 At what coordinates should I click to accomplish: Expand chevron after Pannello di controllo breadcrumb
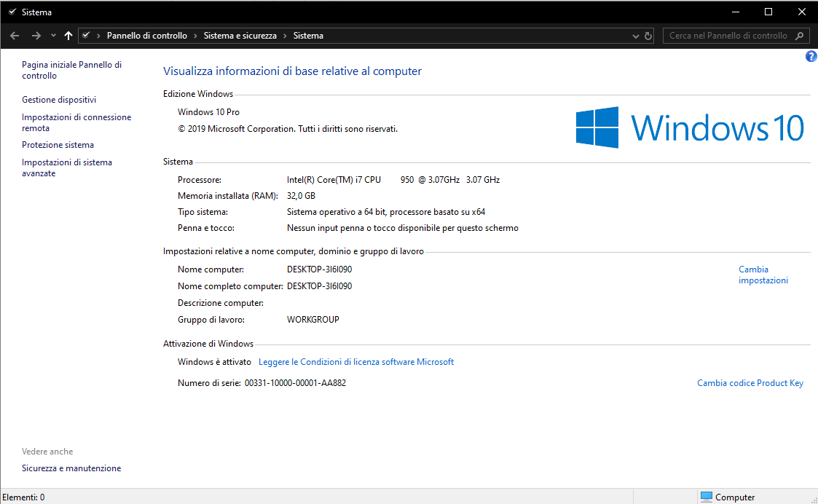point(196,36)
